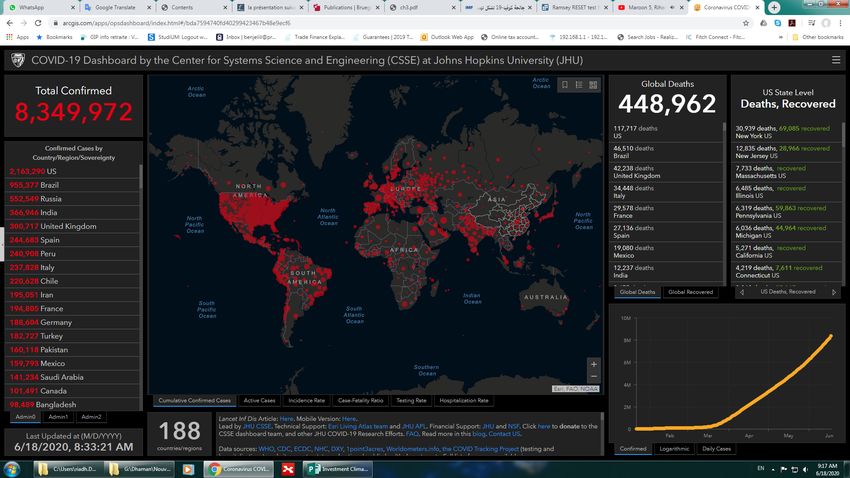Select Cumulative Confirmed Cases map tab

tap(195, 401)
